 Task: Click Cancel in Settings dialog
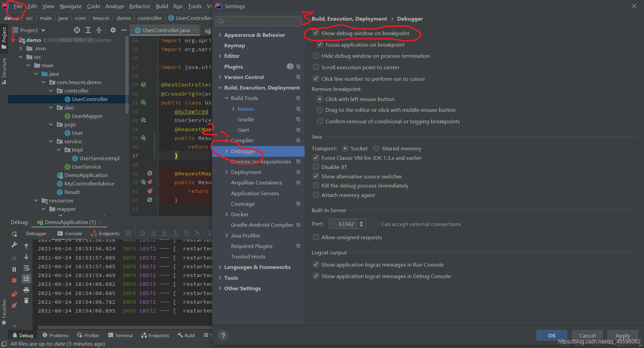click(588, 335)
